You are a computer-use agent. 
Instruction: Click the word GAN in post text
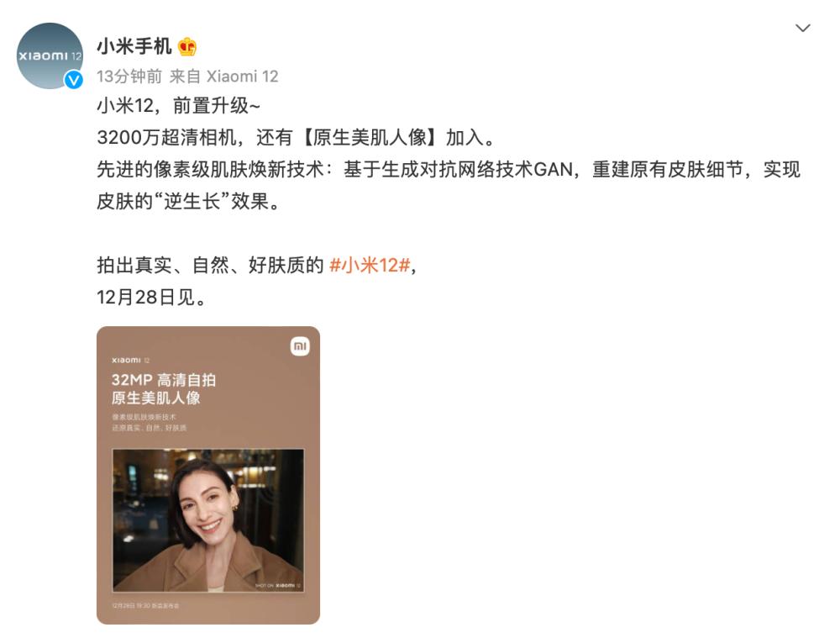[553, 170]
